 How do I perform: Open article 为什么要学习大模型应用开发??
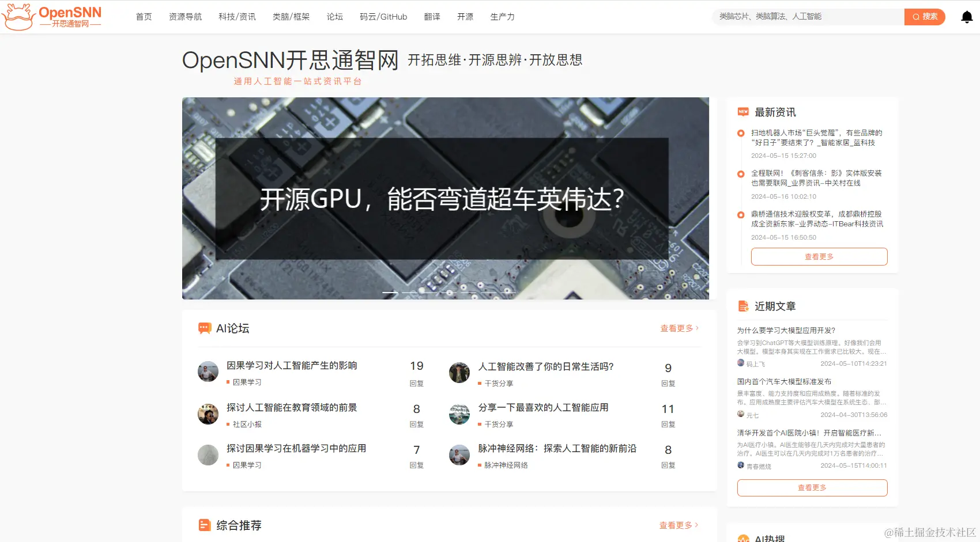pos(786,331)
